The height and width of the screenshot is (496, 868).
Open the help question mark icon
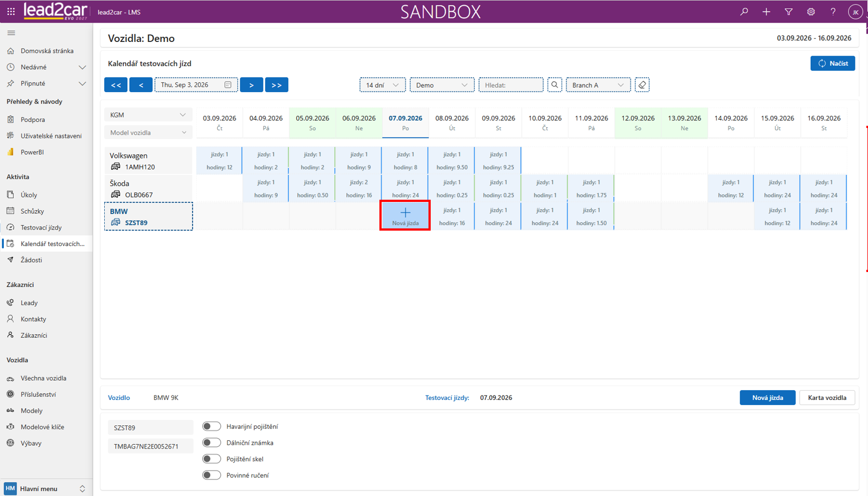833,12
